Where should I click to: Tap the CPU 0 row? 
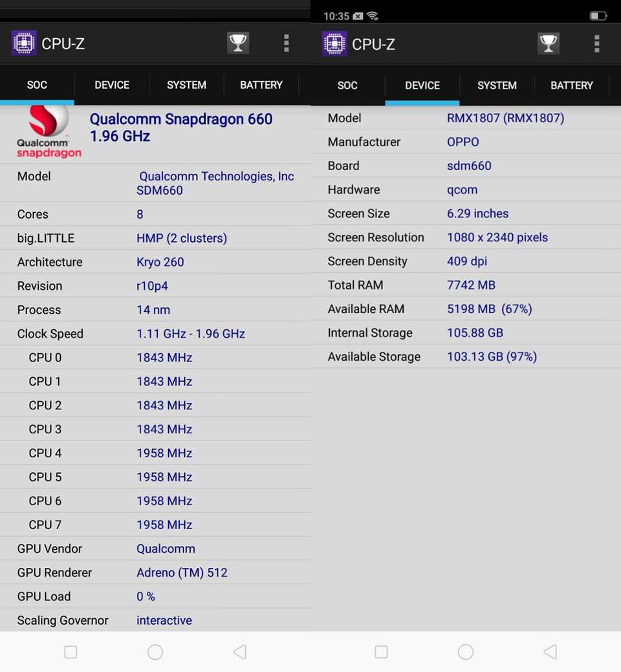[x=155, y=358]
